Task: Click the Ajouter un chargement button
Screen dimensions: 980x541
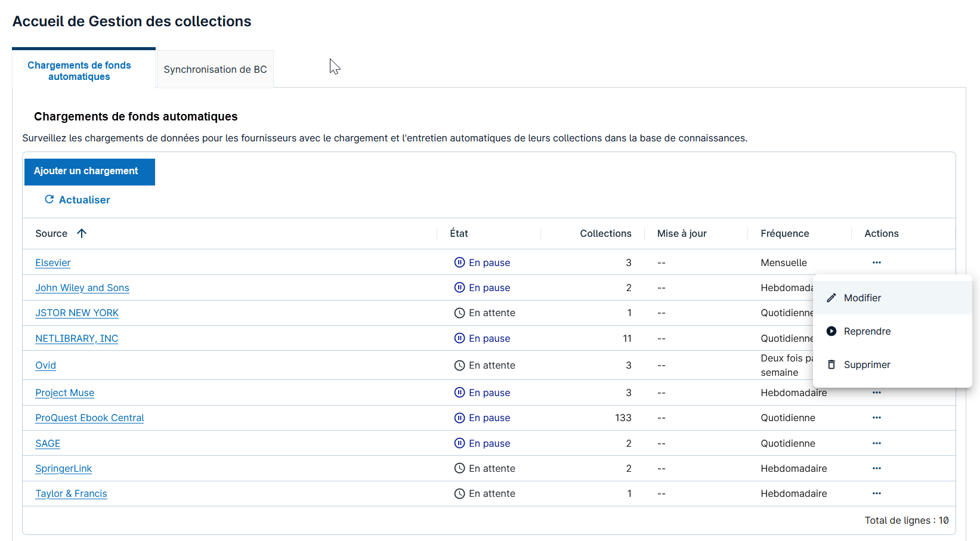Action: [x=89, y=171]
